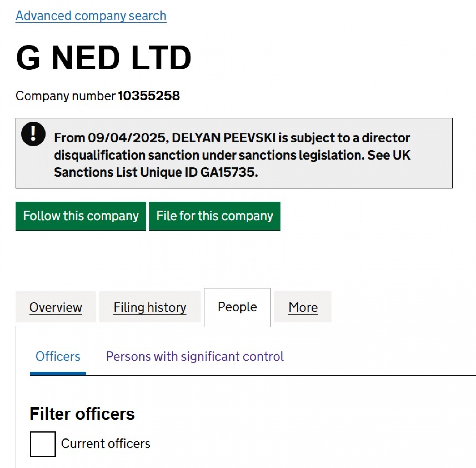Viewport: 476px width, 468px height.
Task: Select the Officers sub-tab
Action: click(x=58, y=356)
